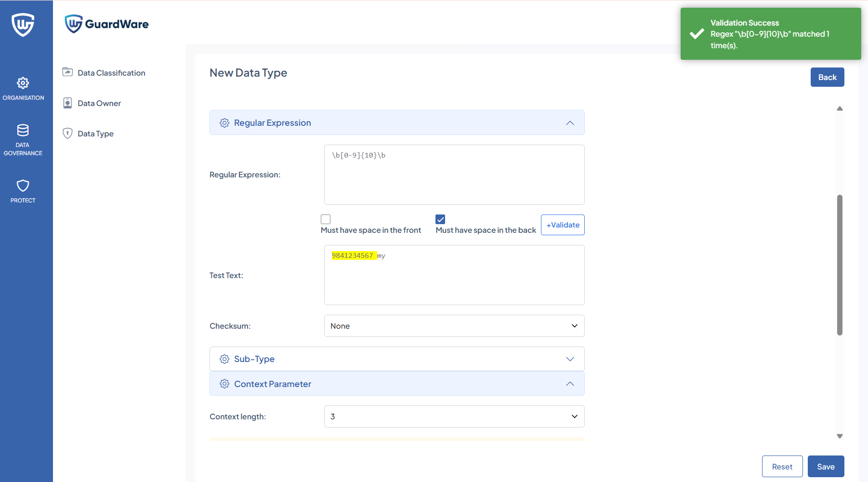Viewport: 868px width, 482px height.
Task: Open the Data Governance database icon
Action: click(23, 130)
